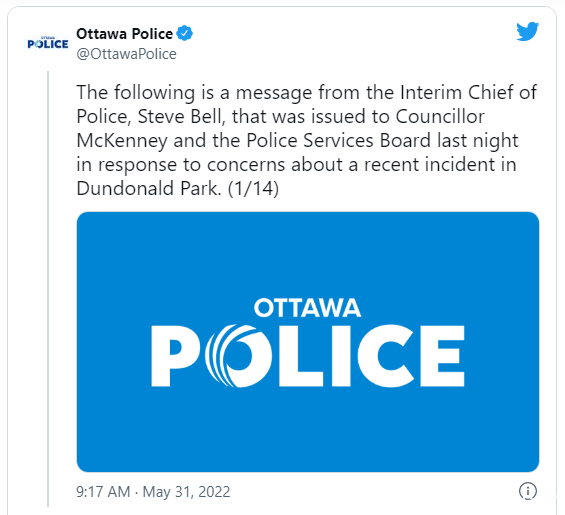Click the swirl O in the POLICE logo

pos(238,356)
